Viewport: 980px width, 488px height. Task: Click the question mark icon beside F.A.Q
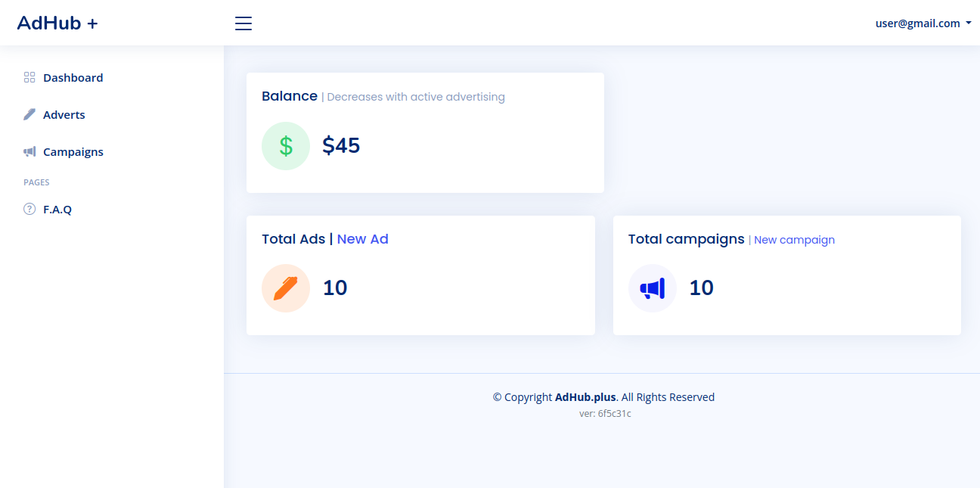(29, 209)
